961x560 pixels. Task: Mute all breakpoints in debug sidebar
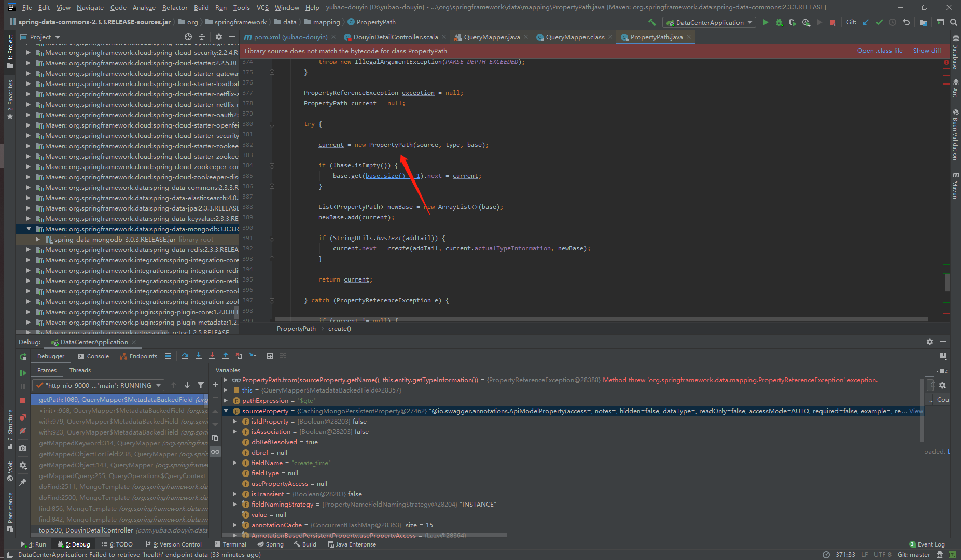point(23,431)
